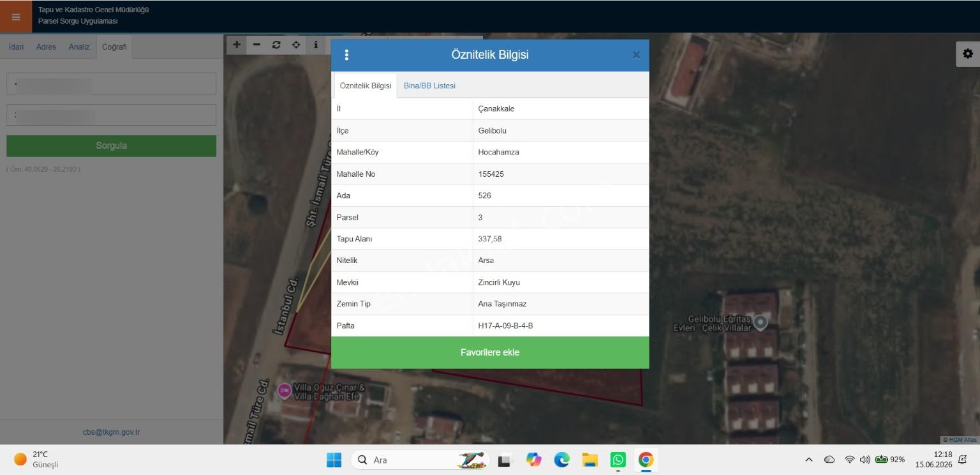Click the Nitelik value Arsa
Screen dimensions: 980x475
click(x=486, y=260)
